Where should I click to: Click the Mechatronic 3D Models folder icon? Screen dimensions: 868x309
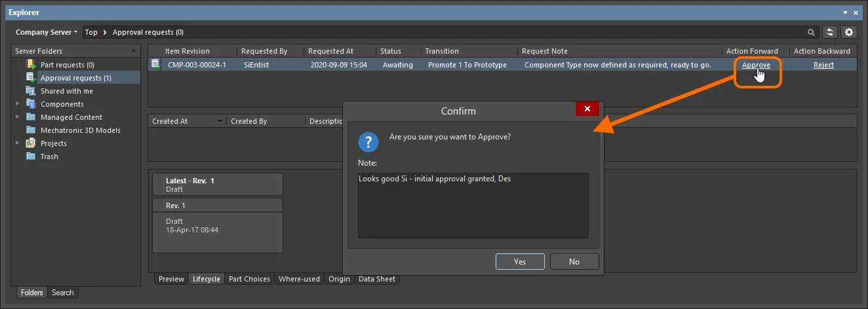coord(30,130)
